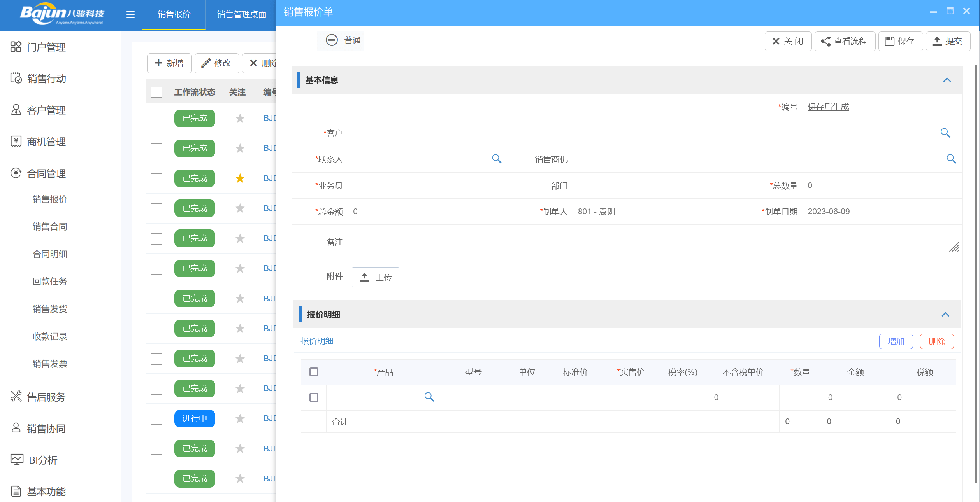This screenshot has width=980, height=502.
Task: Open the 客户 lookup magnifier icon
Action: [x=946, y=133]
